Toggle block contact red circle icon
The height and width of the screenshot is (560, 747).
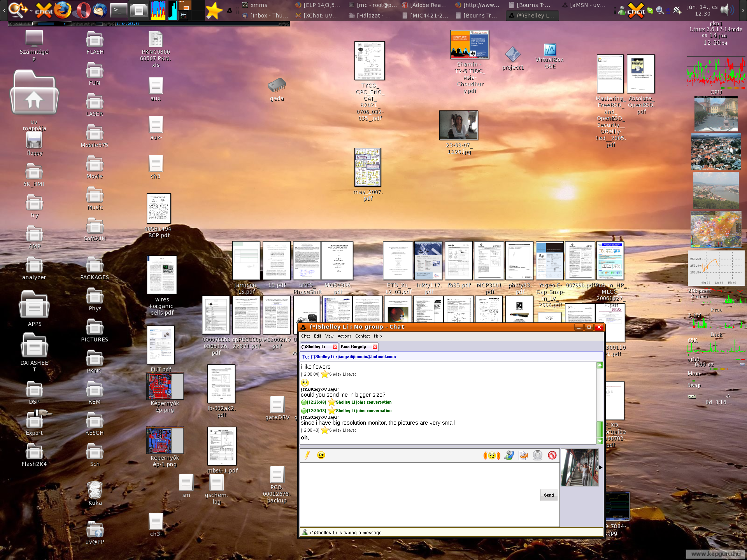(x=552, y=455)
